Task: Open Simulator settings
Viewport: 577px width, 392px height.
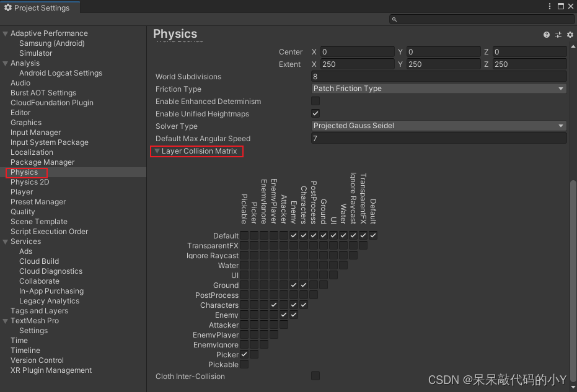Action: click(x=36, y=53)
